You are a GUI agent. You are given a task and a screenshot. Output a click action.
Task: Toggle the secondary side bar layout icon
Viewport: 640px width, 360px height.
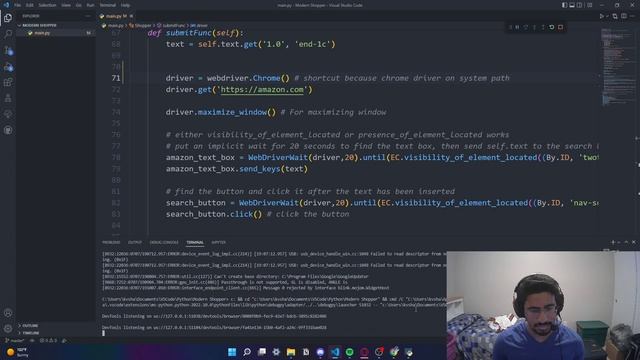click(x=580, y=5)
